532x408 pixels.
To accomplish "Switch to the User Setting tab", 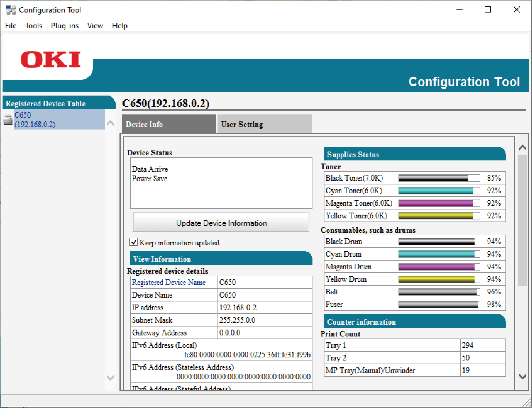I will pyautogui.click(x=264, y=124).
